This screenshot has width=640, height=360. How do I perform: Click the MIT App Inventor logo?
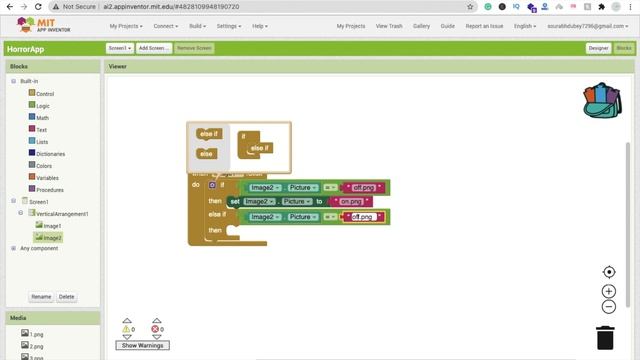pyautogui.click(x=43, y=25)
